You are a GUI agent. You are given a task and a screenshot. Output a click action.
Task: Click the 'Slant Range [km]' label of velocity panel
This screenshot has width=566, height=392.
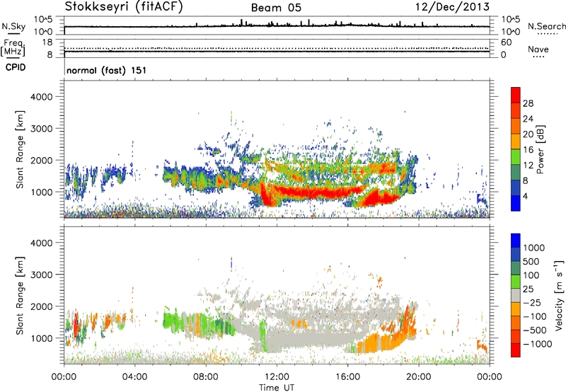(x=20, y=295)
